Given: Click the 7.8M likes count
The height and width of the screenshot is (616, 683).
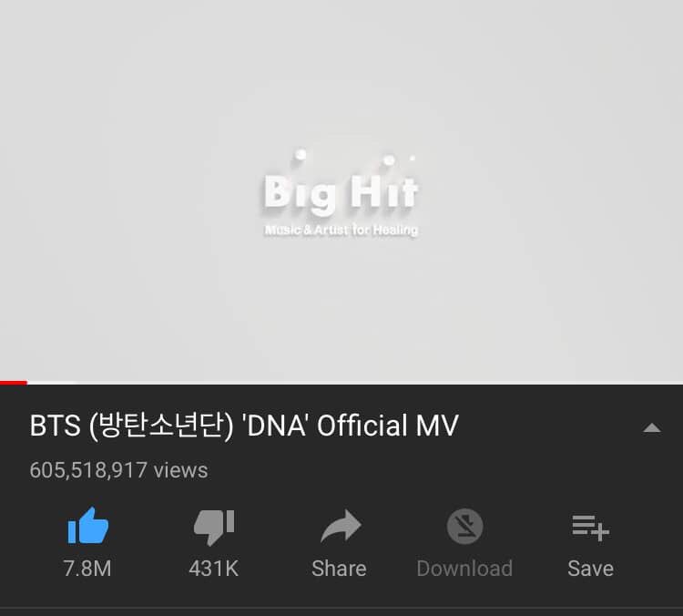Looking at the screenshot, I should [x=87, y=569].
